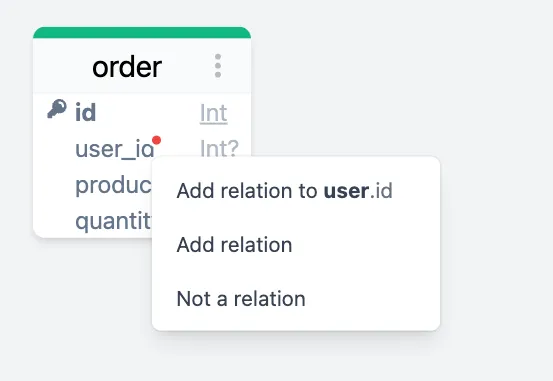This screenshot has height=381, width=553.
Task: Select the partially hidden product column name
Action: click(113, 185)
